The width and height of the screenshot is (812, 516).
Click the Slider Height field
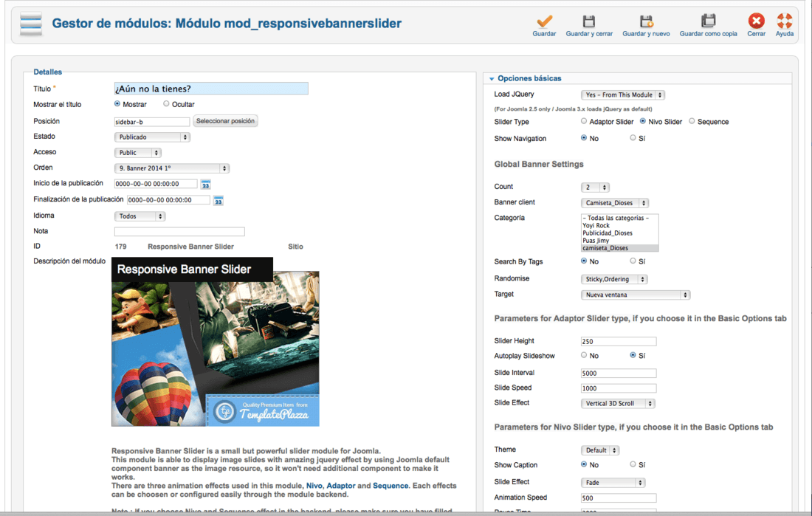[619, 341]
